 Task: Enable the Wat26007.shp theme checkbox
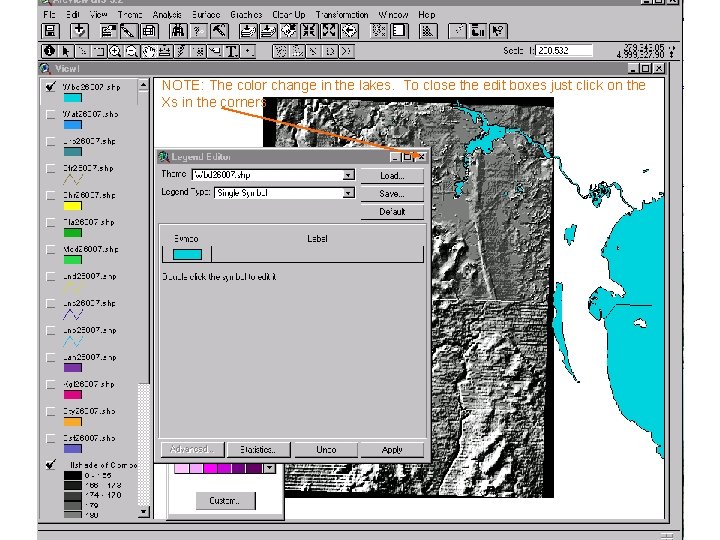pos(51,114)
